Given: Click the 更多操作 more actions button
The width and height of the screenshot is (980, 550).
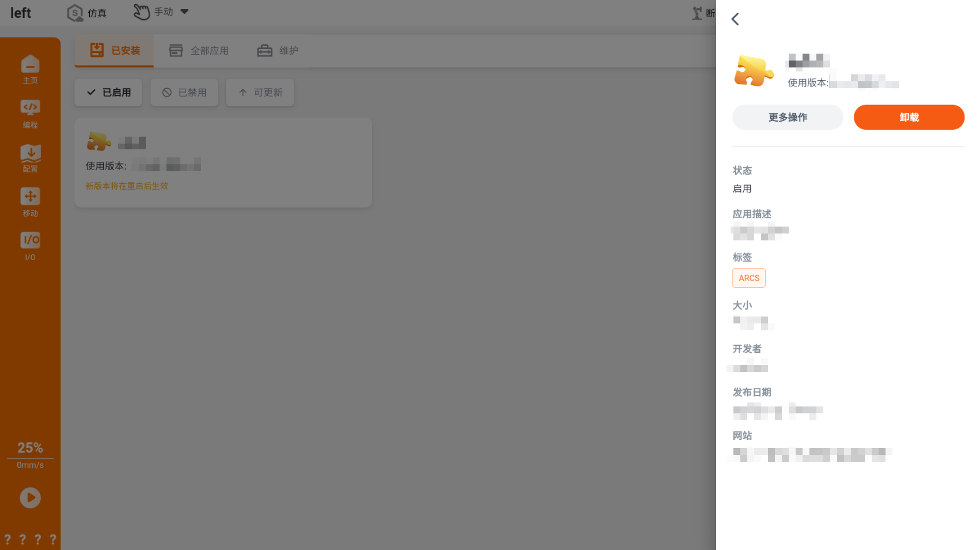Looking at the screenshot, I should 788,117.
